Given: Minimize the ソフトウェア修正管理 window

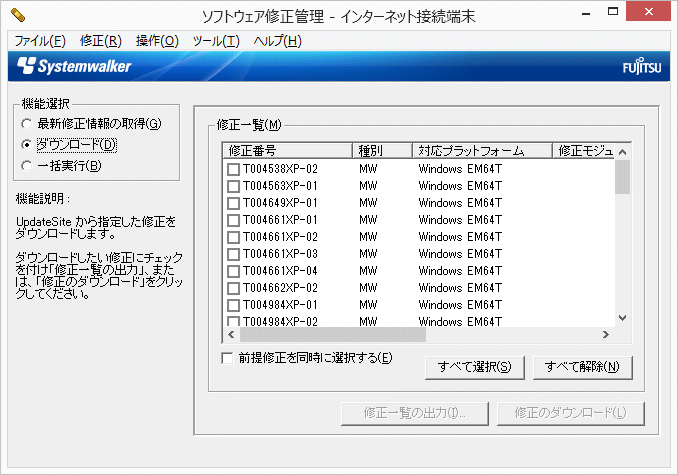Looking at the screenshot, I should pos(586,13).
